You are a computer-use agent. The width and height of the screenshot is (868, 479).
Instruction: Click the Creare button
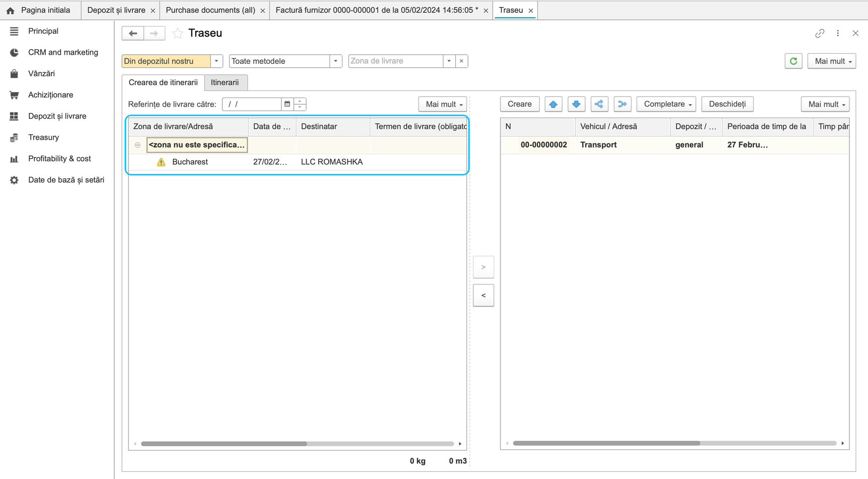pyautogui.click(x=519, y=104)
